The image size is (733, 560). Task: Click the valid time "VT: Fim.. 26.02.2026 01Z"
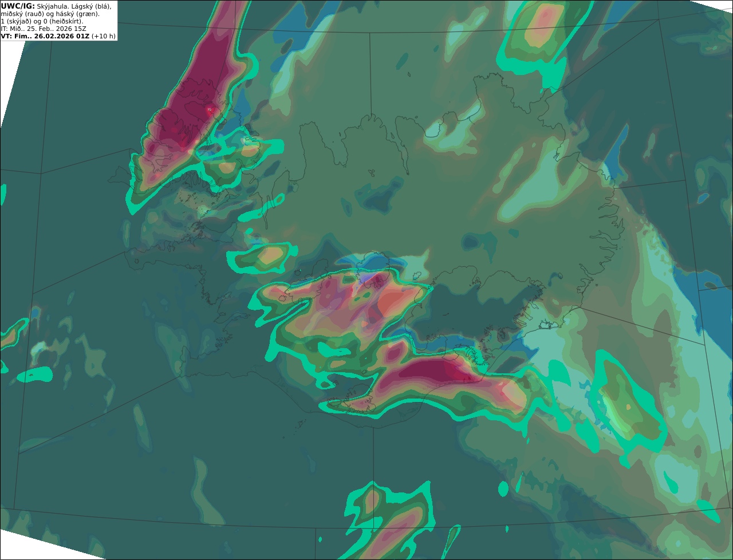45,36
